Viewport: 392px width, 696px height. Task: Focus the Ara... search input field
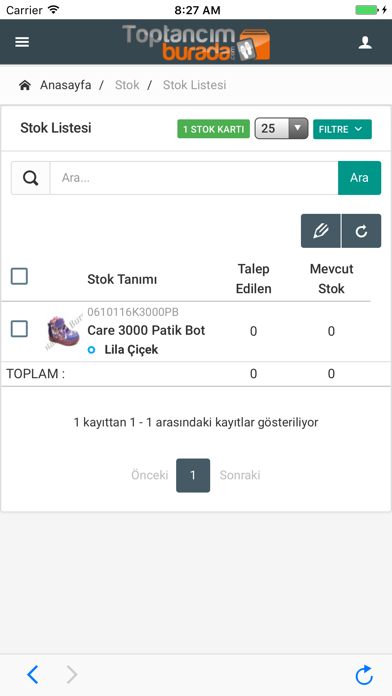194,178
